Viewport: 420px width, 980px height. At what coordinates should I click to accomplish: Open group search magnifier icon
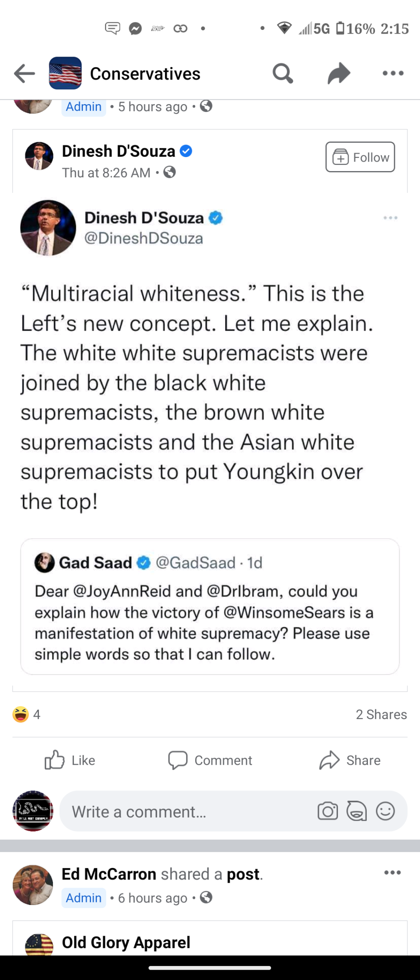click(x=283, y=74)
